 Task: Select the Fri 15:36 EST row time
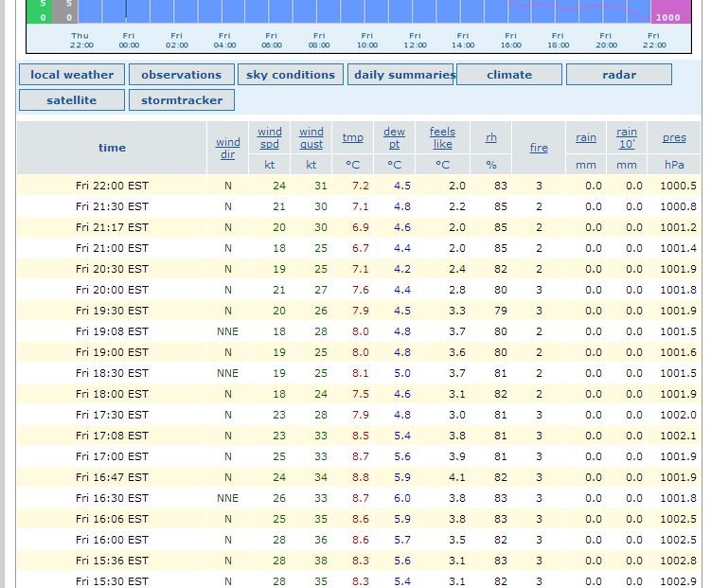pos(112,561)
